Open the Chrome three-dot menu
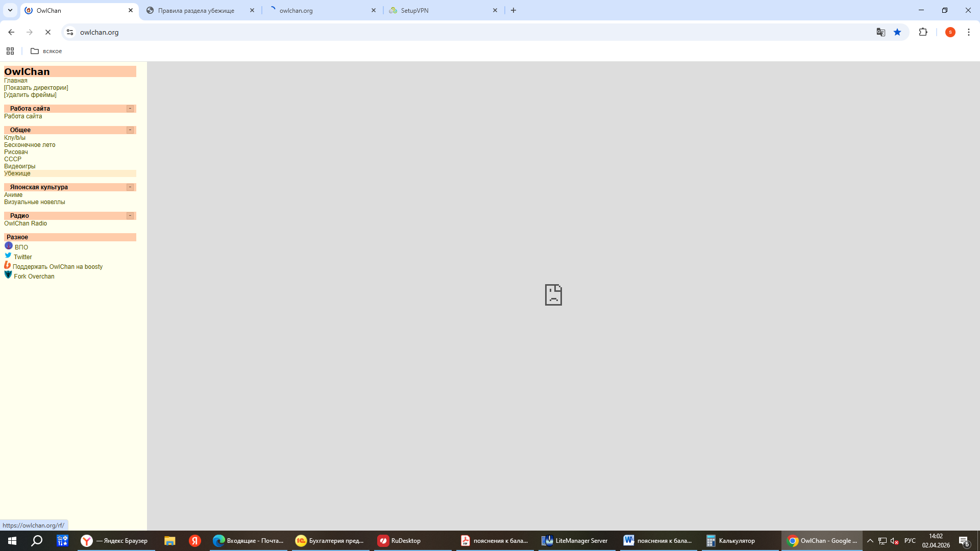Image resolution: width=980 pixels, height=551 pixels. [968, 32]
